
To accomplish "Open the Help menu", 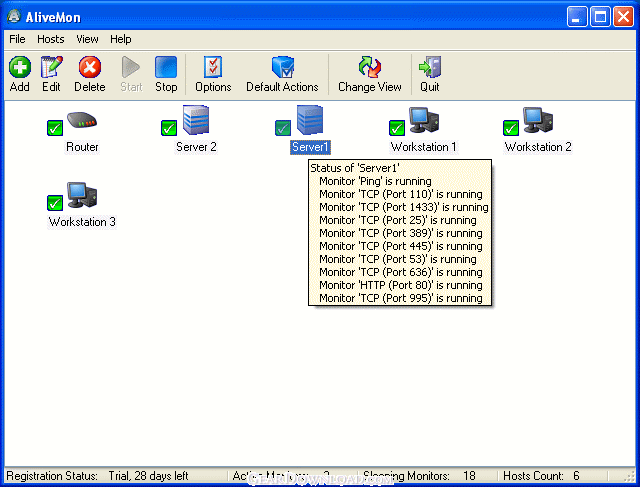I will click(120, 39).
